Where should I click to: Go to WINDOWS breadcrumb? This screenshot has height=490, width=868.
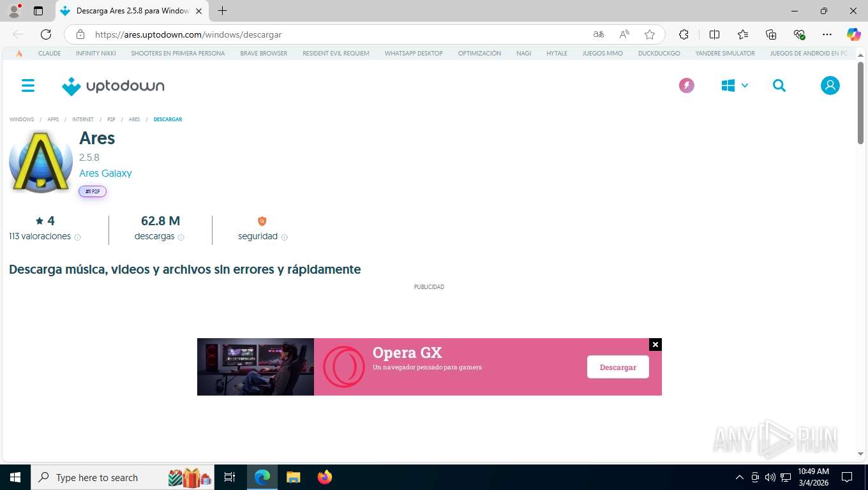[x=22, y=119]
